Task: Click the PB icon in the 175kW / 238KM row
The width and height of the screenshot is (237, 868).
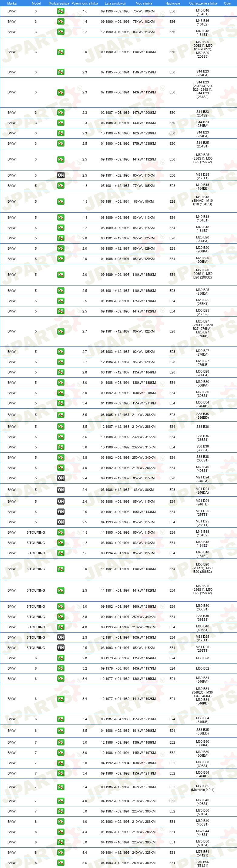Action: tap(61, 144)
